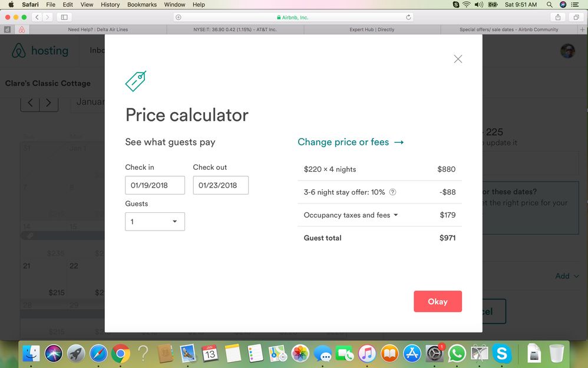Close the Price calculator dialog

point(458,59)
